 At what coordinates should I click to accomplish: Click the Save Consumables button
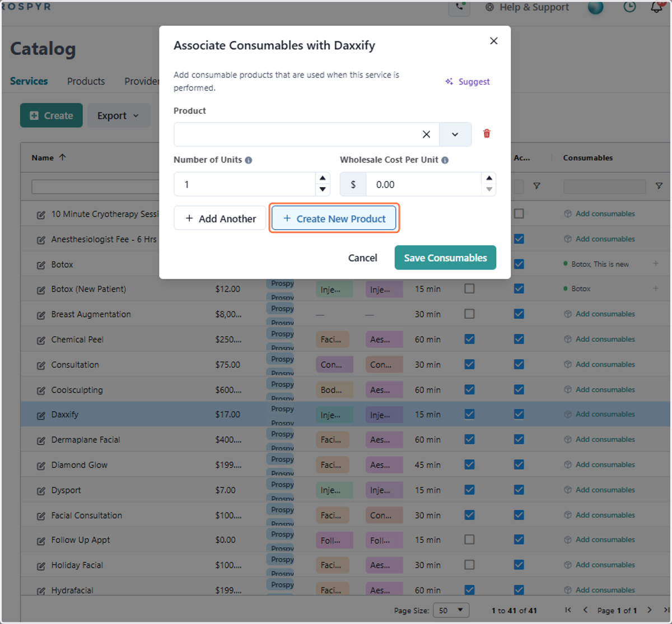pos(445,258)
